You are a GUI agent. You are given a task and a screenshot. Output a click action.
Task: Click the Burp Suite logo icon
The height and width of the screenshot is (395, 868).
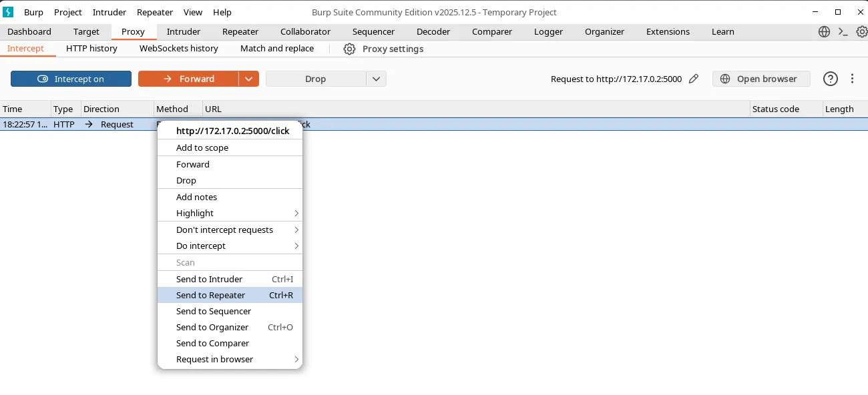pyautogui.click(x=9, y=12)
